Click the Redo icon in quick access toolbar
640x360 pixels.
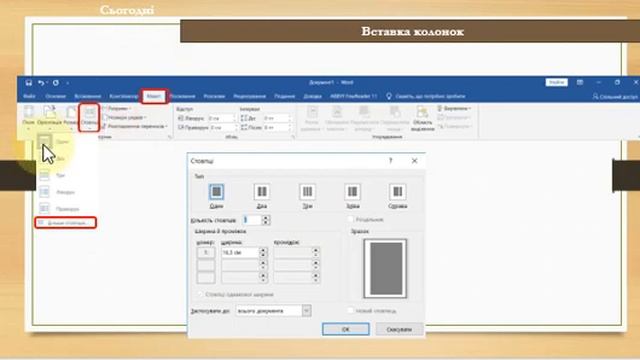(56, 83)
